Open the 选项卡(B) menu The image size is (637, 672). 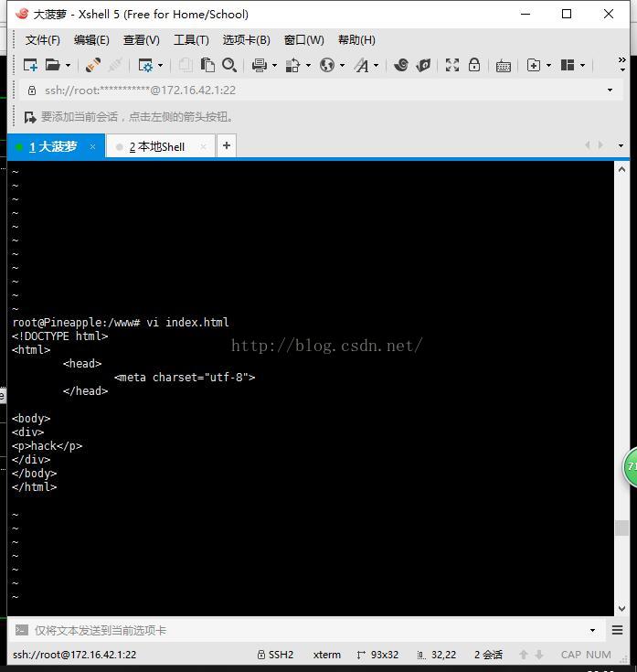coord(247,40)
